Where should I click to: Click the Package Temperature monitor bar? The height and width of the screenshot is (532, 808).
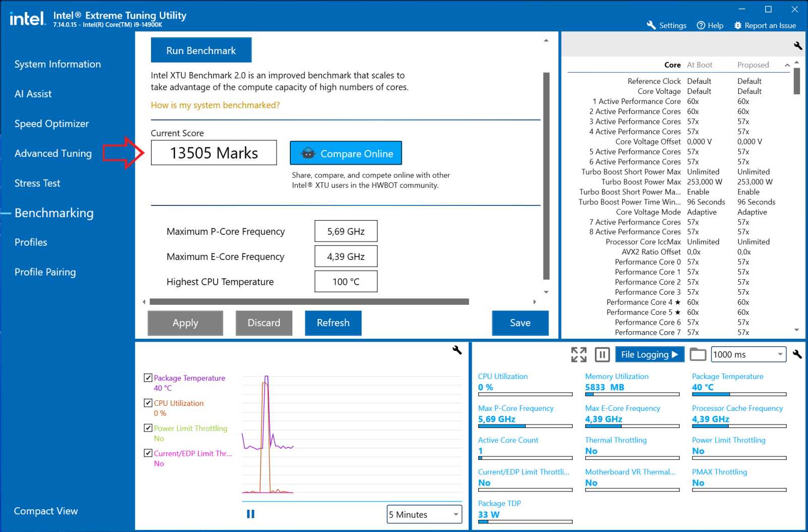click(x=739, y=394)
